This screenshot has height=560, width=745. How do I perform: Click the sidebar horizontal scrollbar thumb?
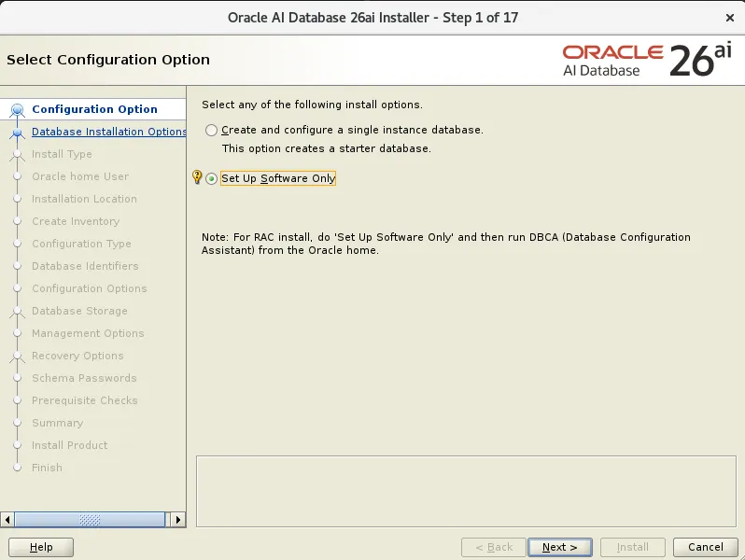click(x=90, y=520)
